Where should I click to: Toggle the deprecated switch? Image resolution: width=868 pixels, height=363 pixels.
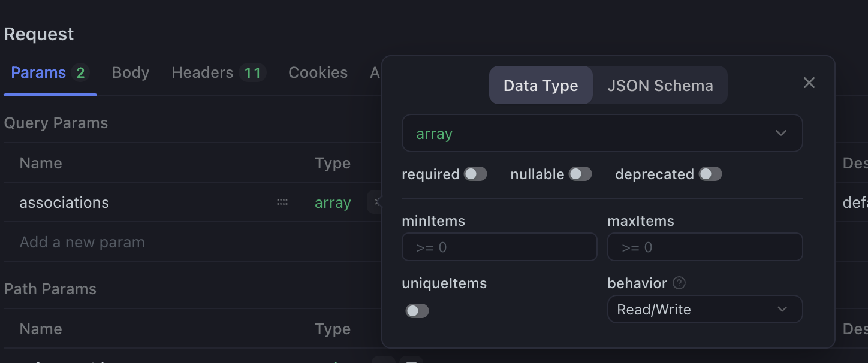tap(710, 174)
